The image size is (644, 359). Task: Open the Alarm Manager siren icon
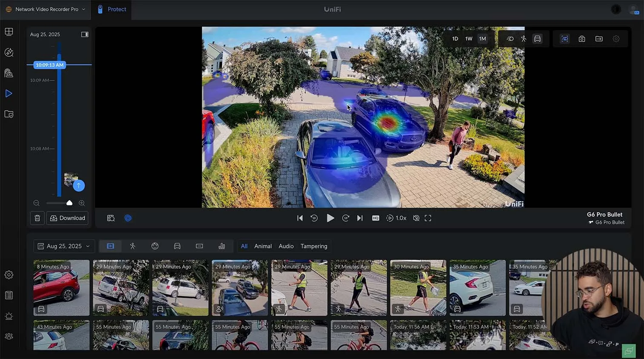coord(9,316)
